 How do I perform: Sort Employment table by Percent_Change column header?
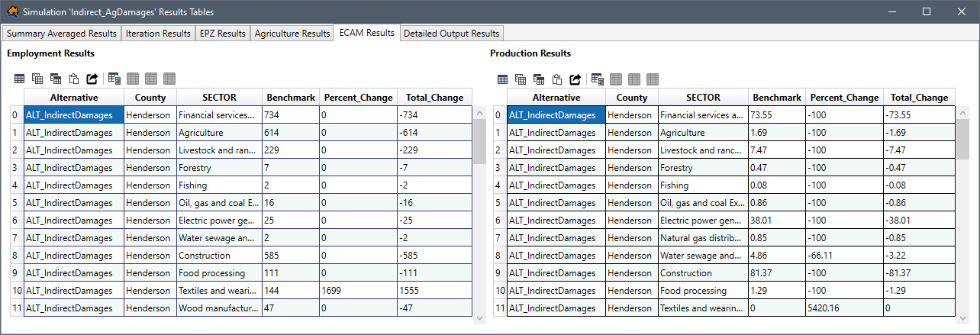tap(358, 98)
